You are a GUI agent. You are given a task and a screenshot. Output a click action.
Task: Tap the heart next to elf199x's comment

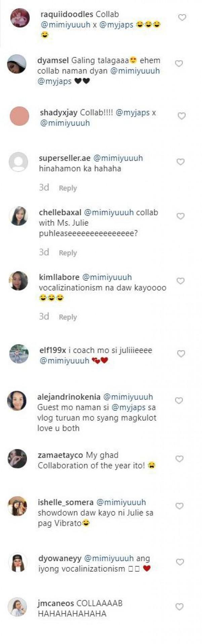tap(181, 354)
